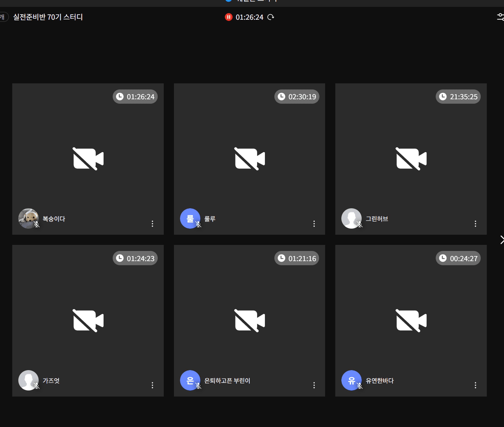The height and width of the screenshot is (427, 504).
Task: Open more options for 복숭이다
Action: click(152, 224)
